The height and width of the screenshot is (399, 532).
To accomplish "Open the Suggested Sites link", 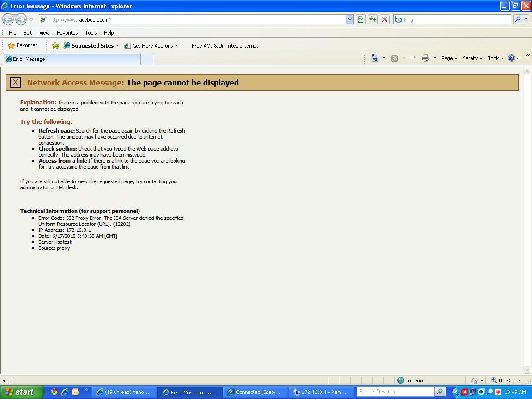I will coord(89,45).
